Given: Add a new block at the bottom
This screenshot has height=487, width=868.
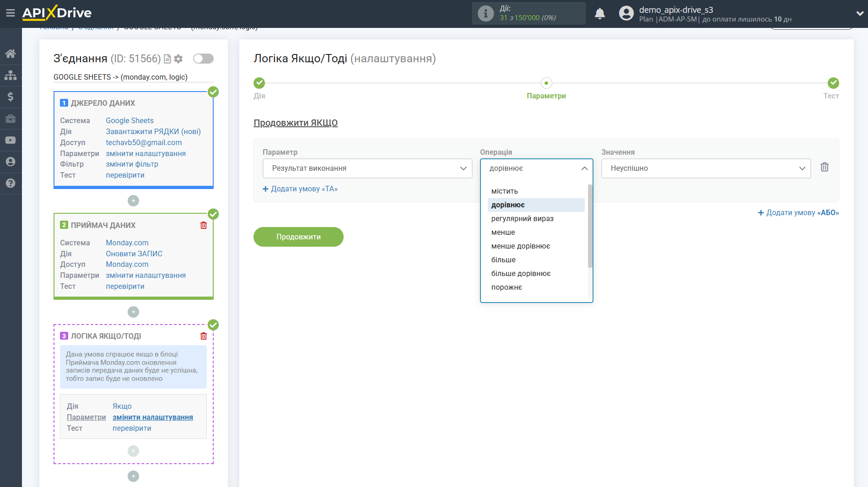Looking at the screenshot, I should tap(133, 476).
